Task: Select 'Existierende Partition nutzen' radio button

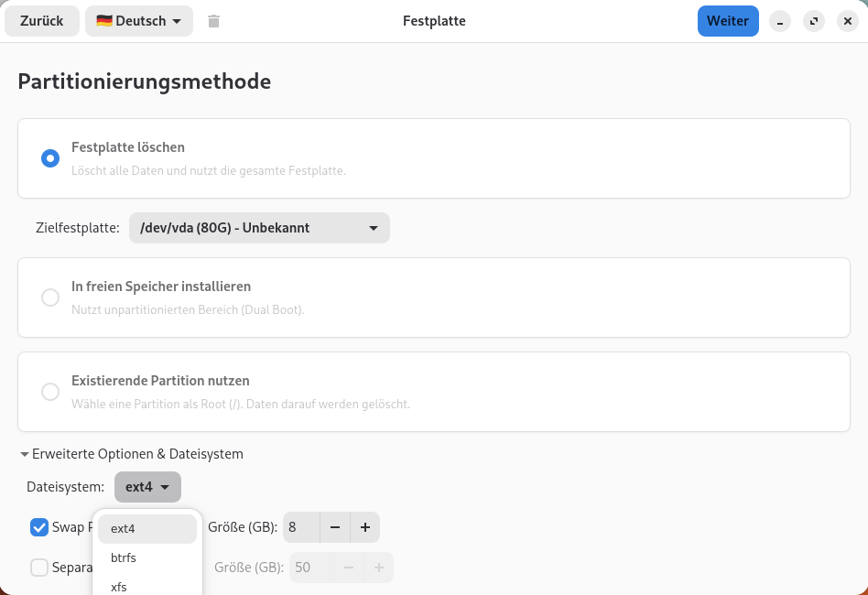Action: 50,391
